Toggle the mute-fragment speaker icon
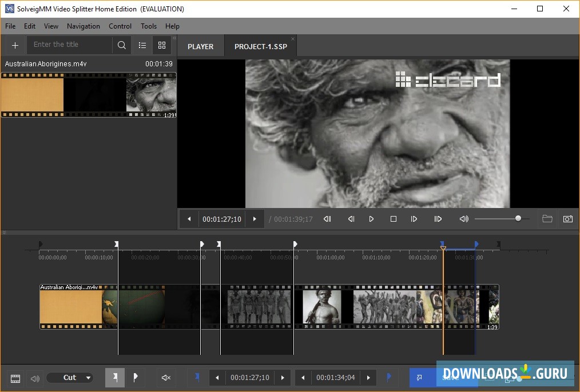The height and width of the screenshot is (392, 580). (x=166, y=378)
